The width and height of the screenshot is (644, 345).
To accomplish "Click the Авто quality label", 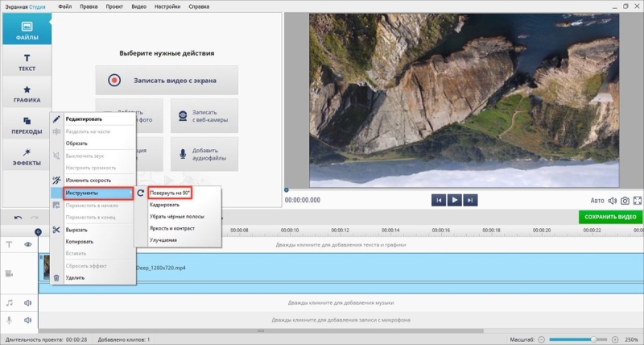I will click(x=597, y=201).
